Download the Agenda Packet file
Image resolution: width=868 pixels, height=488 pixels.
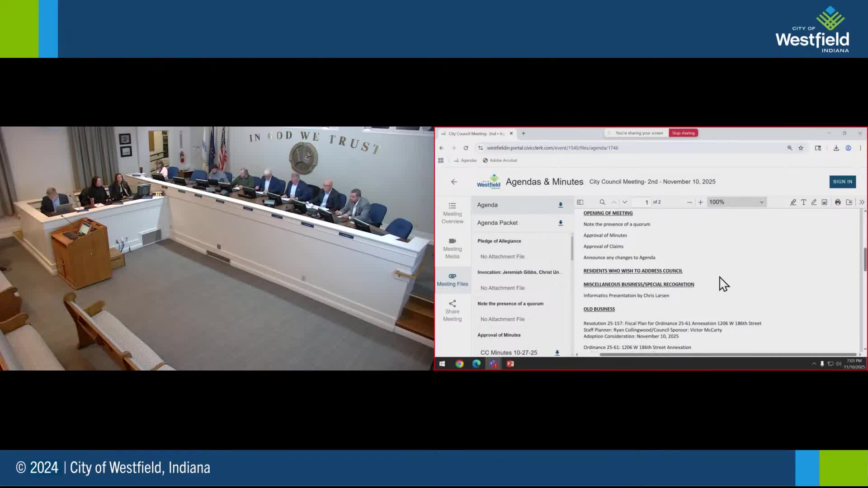(561, 223)
